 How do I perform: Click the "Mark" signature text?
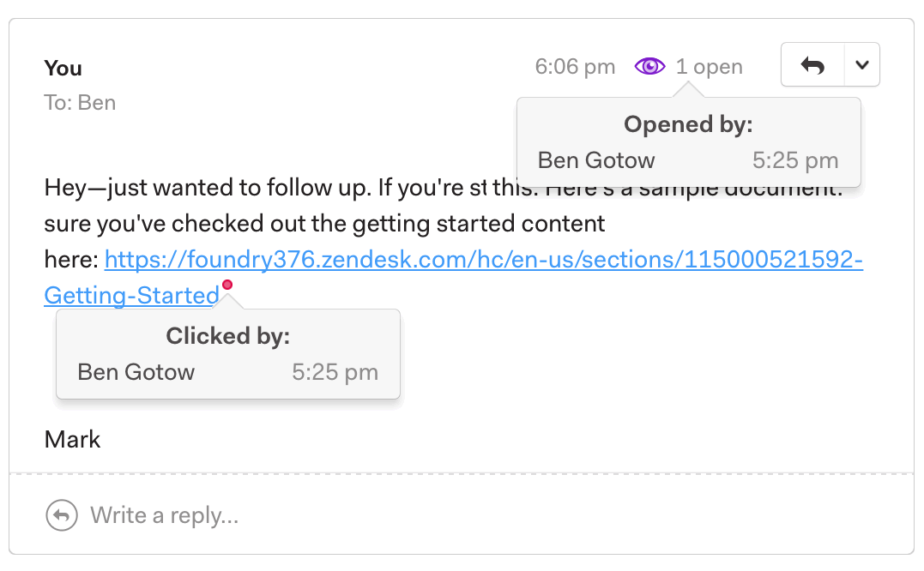point(73,440)
